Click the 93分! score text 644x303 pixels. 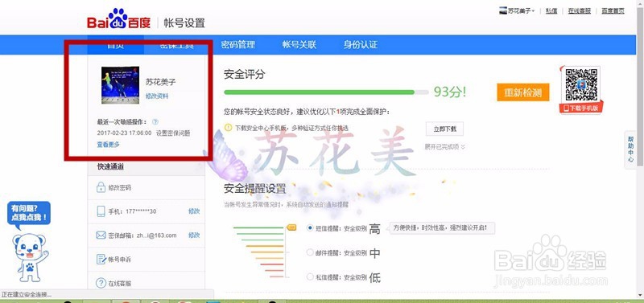tap(450, 92)
